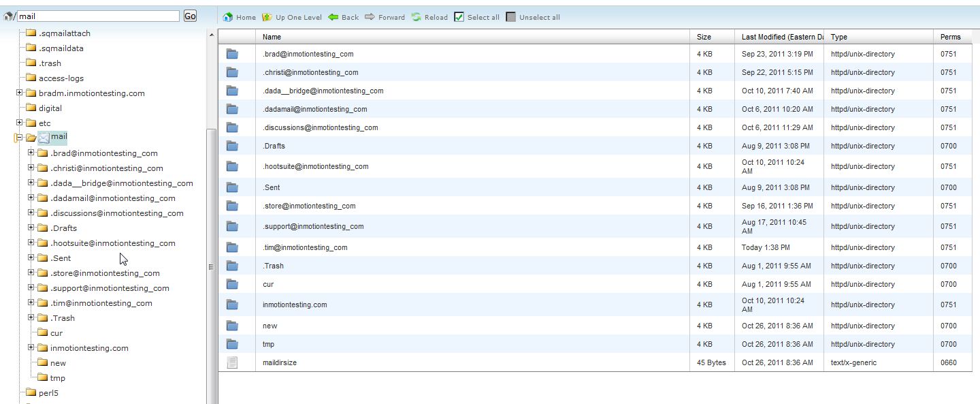Expand the .brad@inmotiontesting_com tree node
The height and width of the screenshot is (404, 980).
[31, 153]
